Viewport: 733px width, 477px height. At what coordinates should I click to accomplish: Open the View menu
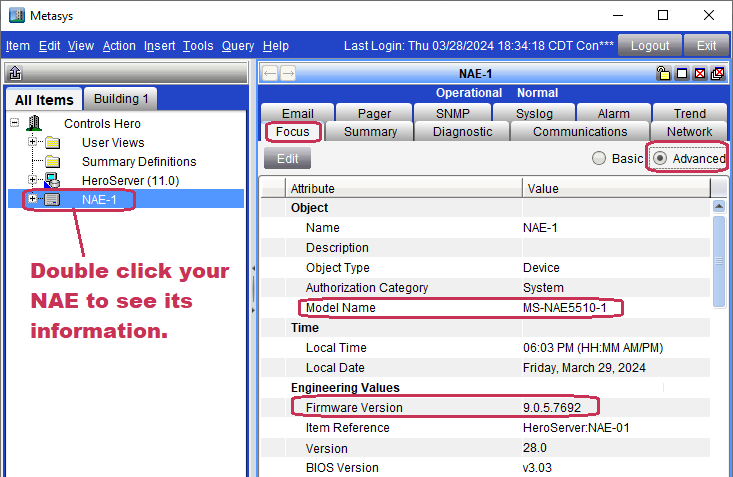coord(81,46)
